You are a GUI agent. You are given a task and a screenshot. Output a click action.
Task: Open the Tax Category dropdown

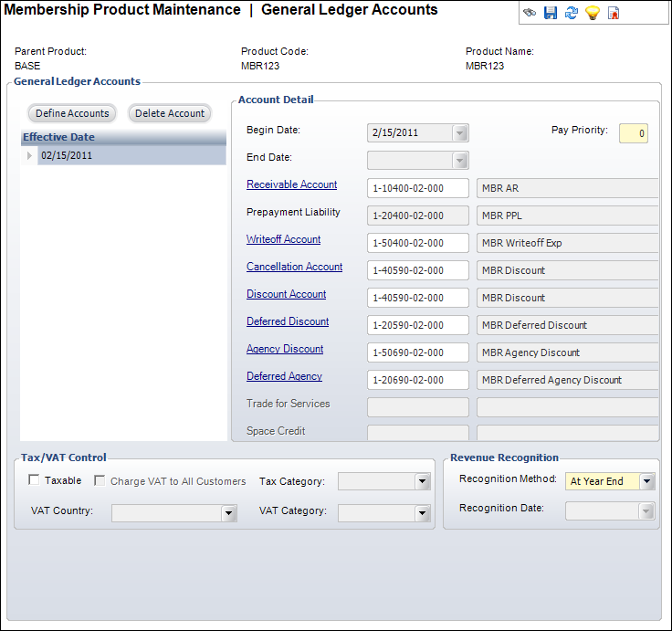422,481
